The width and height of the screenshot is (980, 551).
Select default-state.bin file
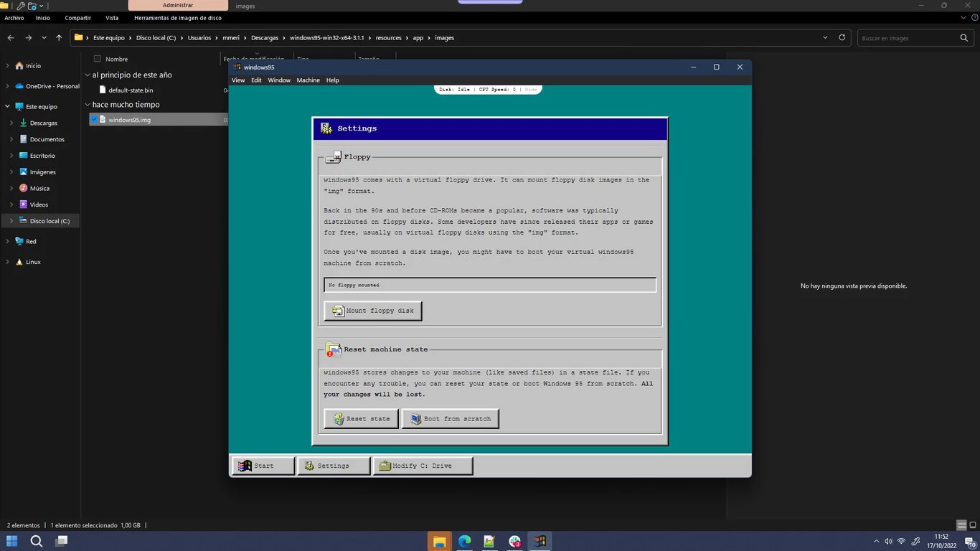tap(131, 90)
